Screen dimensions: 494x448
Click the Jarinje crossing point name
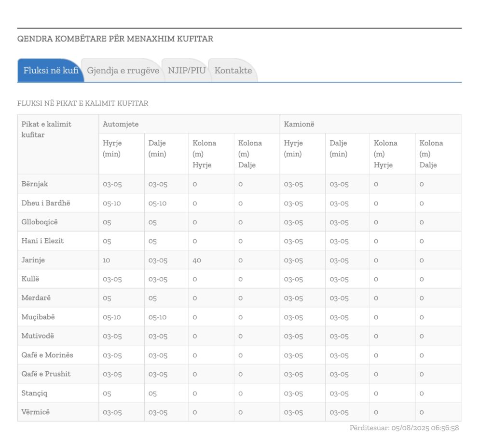coord(33,260)
